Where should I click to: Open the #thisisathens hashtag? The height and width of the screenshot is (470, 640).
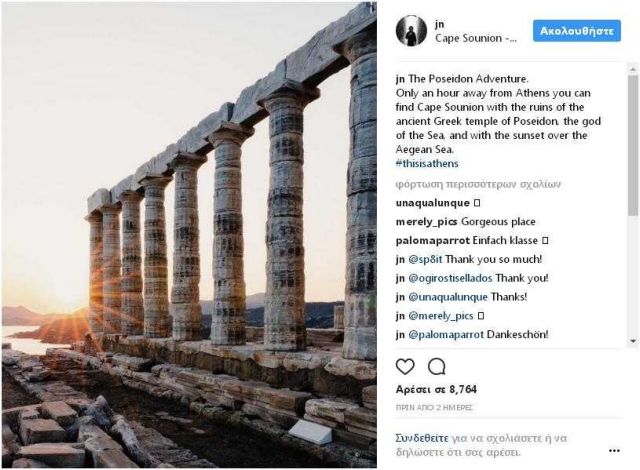[428, 164]
